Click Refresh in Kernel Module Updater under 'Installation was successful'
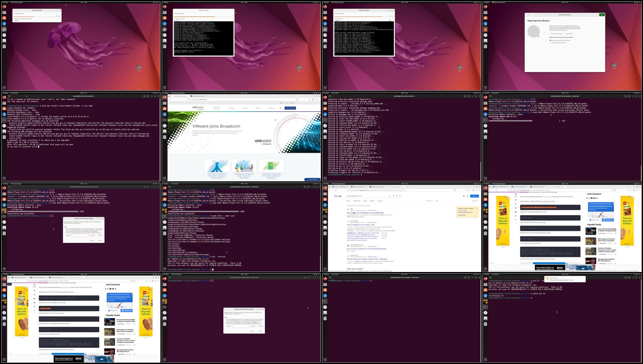This screenshot has width=643, height=364. pos(100,235)
